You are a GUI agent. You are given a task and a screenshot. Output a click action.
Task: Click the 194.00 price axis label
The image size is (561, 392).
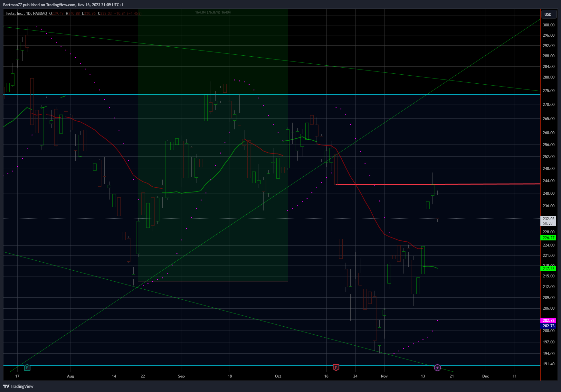point(548,354)
